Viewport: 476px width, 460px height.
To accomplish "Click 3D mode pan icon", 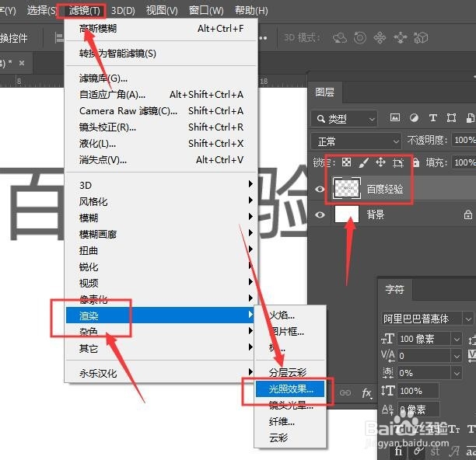I will pos(380,38).
